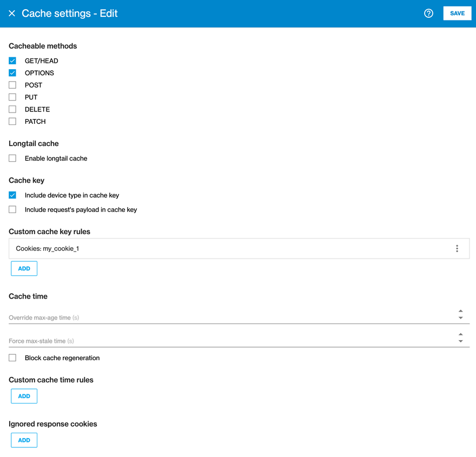
Task: Select the Cookies: my_cookie_1 rule entry
Action: (x=216, y=248)
